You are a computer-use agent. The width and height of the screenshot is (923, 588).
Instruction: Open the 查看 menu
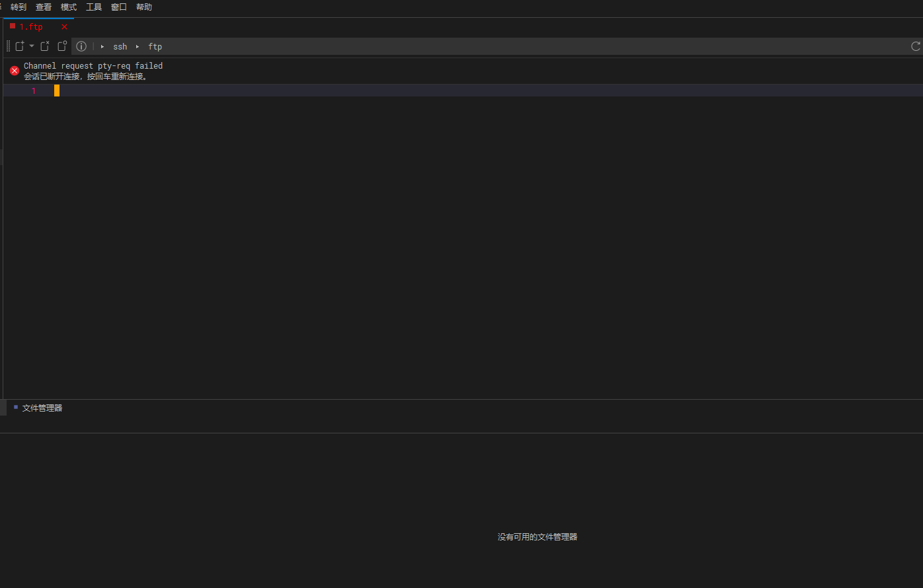click(43, 7)
